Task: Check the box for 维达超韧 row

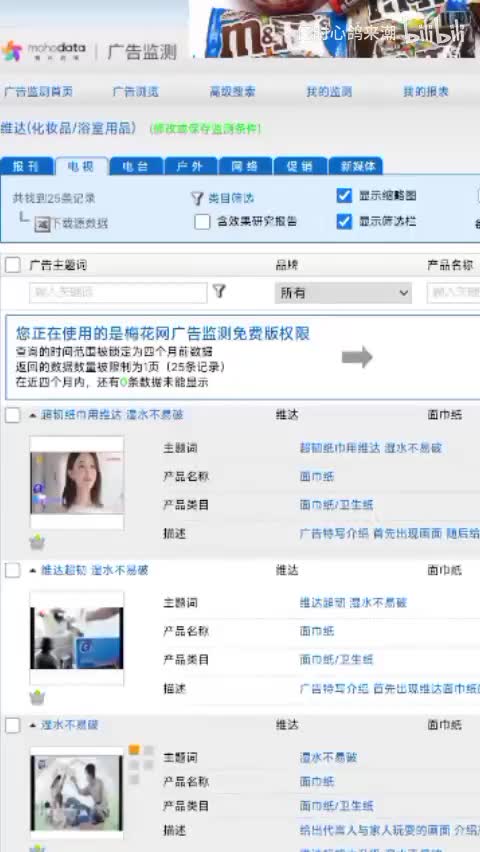Action: 13,570
